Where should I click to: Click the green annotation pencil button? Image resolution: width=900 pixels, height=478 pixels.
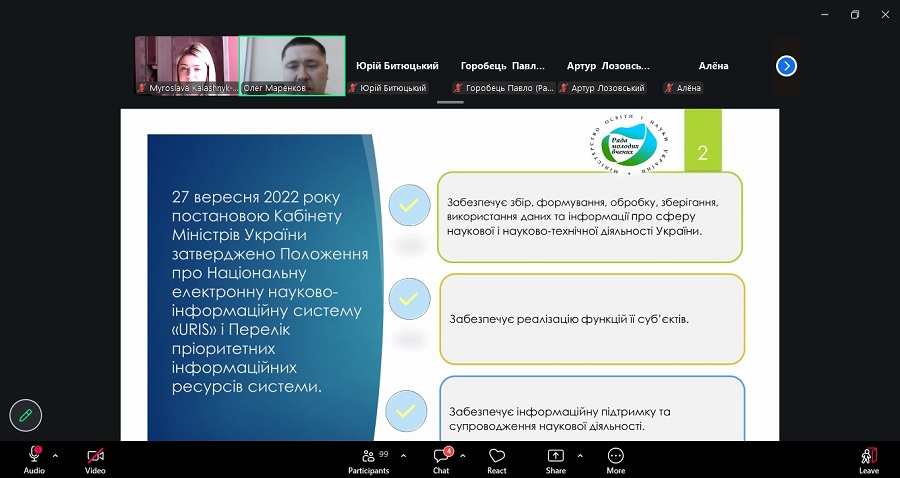[26, 414]
